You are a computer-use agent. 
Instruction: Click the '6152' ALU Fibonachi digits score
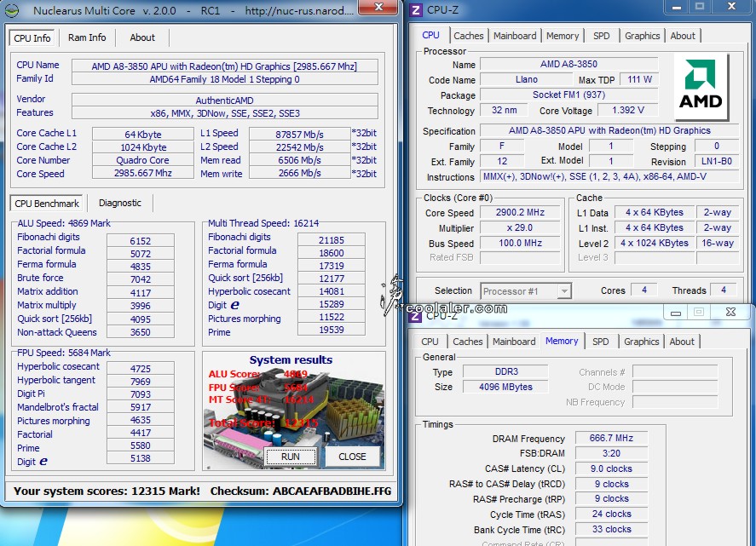coord(141,240)
